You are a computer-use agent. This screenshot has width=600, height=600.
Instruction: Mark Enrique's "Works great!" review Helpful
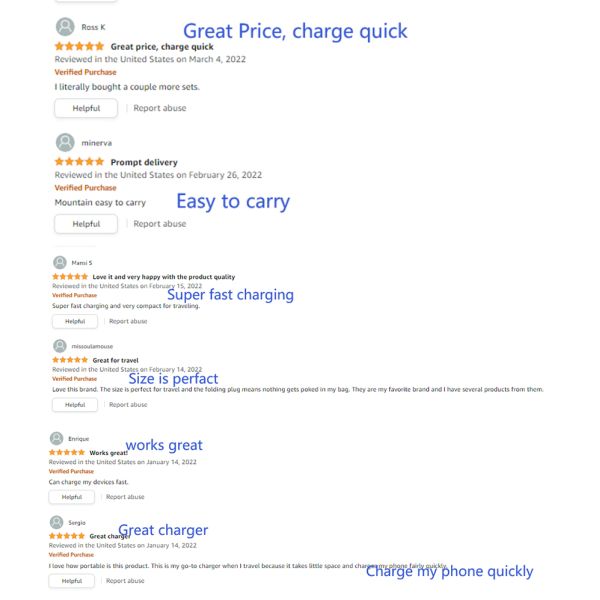click(x=72, y=497)
